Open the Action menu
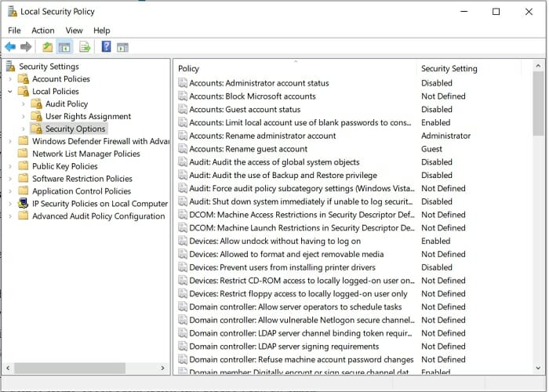 click(x=43, y=31)
